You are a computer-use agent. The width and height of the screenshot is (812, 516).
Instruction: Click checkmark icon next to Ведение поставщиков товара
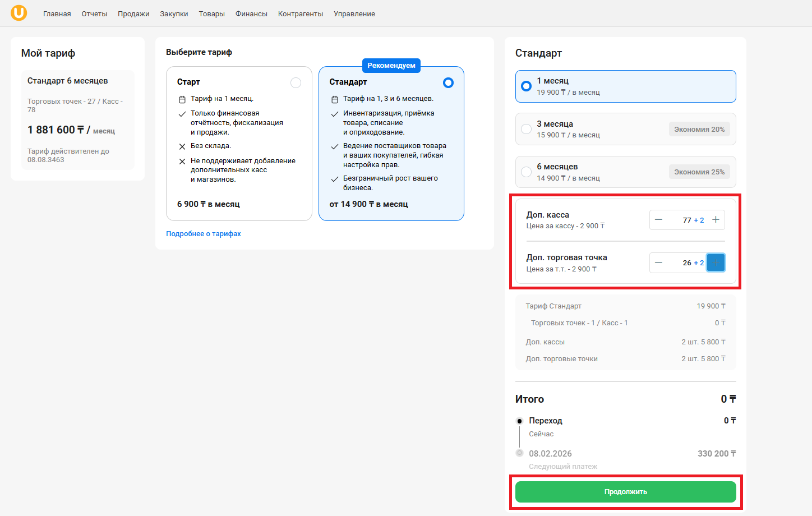tap(334, 146)
